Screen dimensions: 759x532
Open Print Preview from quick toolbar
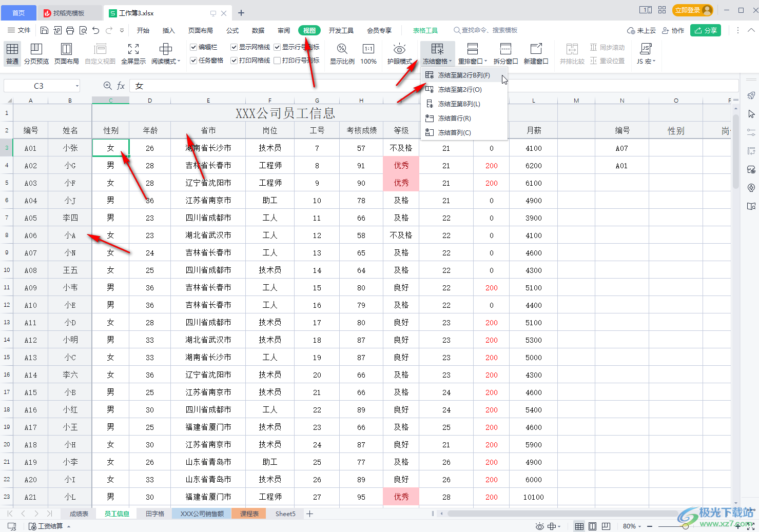[x=83, y=30]
